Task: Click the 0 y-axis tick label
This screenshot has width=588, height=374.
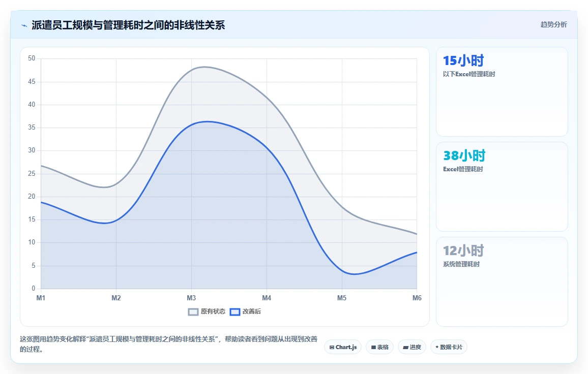Action: tap(34, 288)
